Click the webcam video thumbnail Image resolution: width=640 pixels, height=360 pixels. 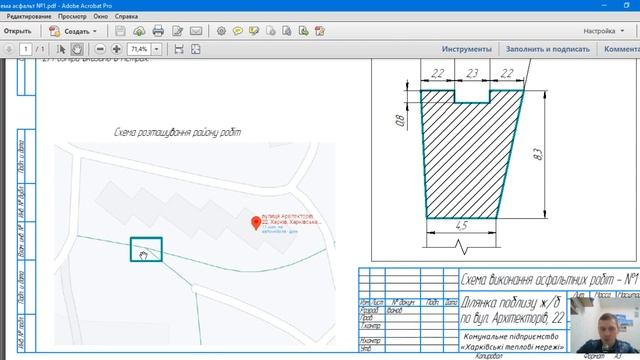605,324
